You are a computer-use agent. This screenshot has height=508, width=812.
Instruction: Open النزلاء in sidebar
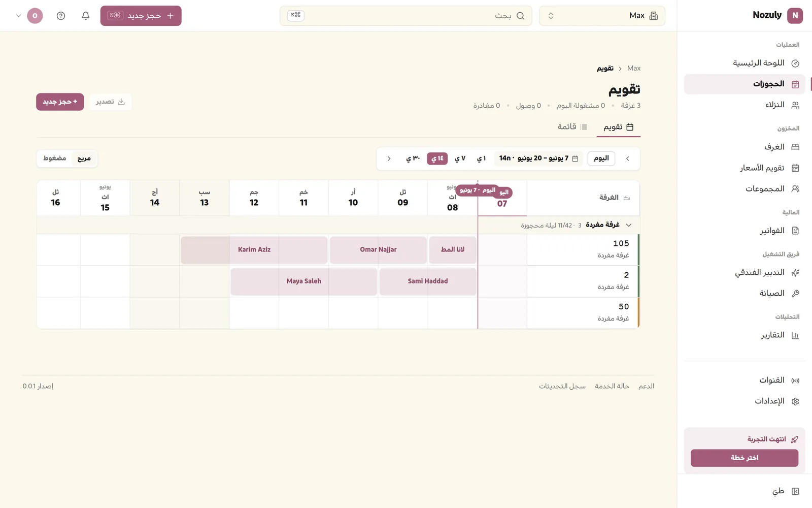coord(745,105)
